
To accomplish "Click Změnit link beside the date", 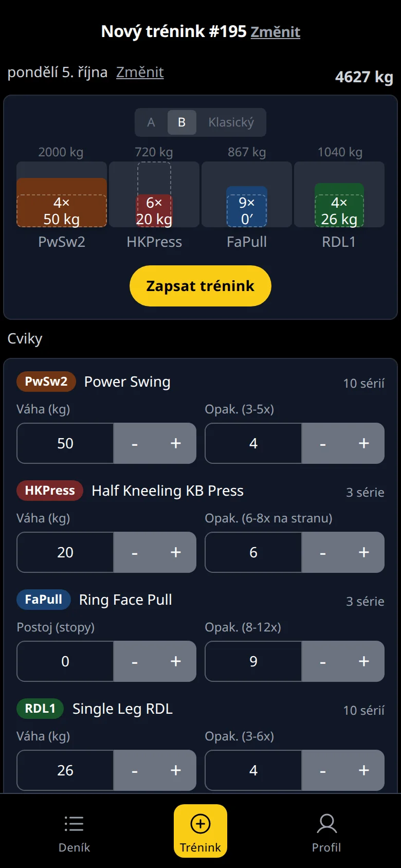I will tap(140, 72).
